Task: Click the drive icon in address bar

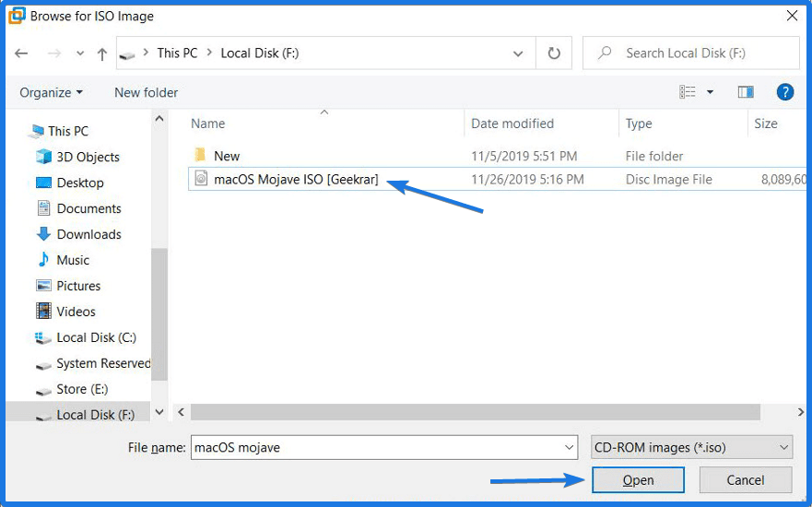Action: tap(127, 53)
